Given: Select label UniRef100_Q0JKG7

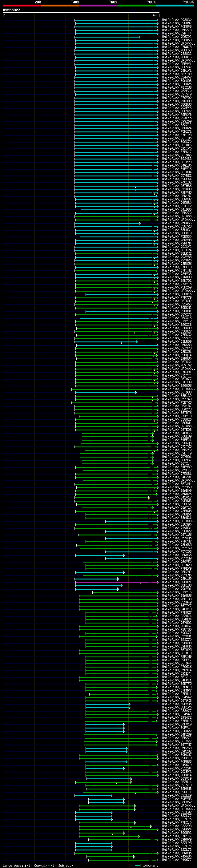Looking at the screenshot, I should pyautogui.click(x=177, y=626).
